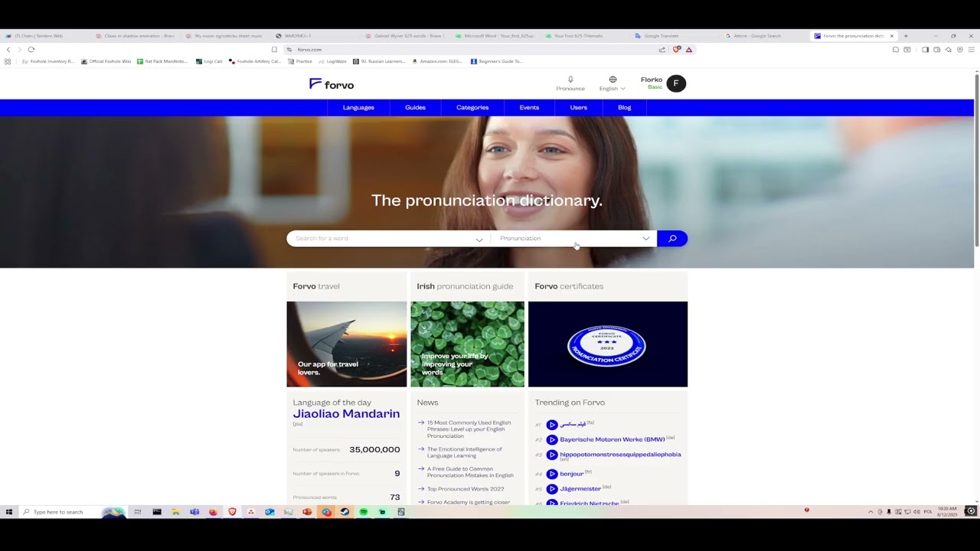Click the page vertical scrollbar thumb
This screenshot has height=551, width=980.
[977, 161]
